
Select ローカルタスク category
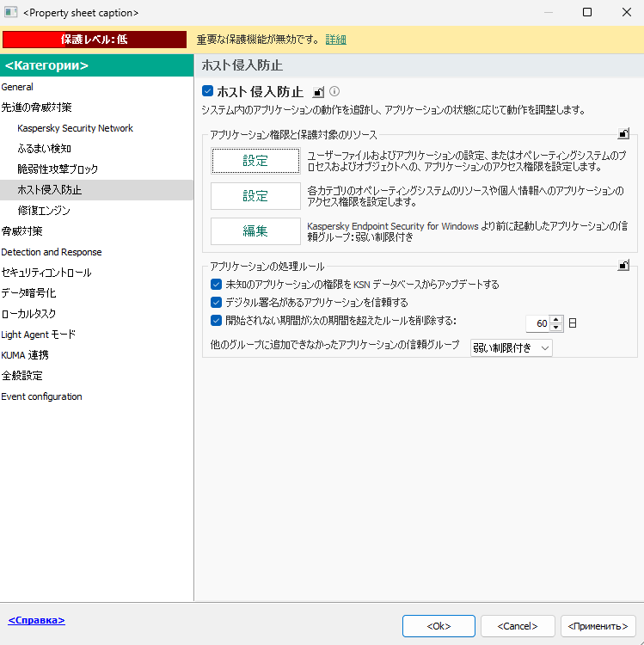click(x=96, y=313)
